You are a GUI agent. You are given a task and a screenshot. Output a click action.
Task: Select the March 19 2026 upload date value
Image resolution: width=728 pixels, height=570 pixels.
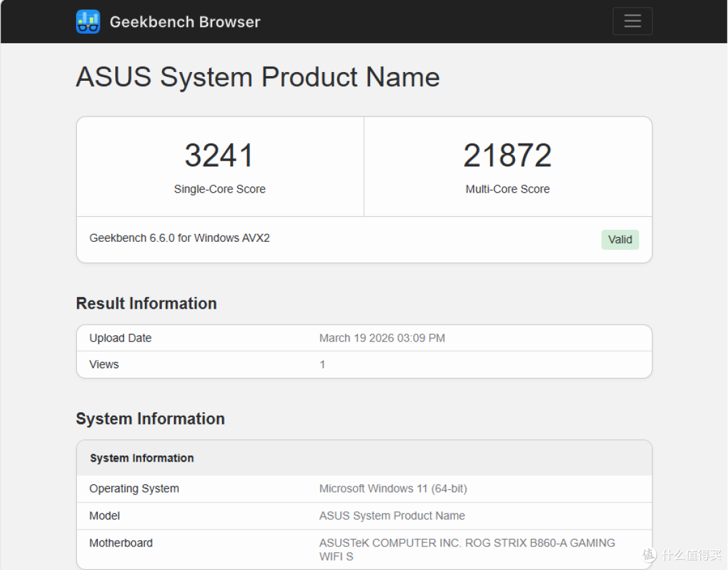coord(382,338)
